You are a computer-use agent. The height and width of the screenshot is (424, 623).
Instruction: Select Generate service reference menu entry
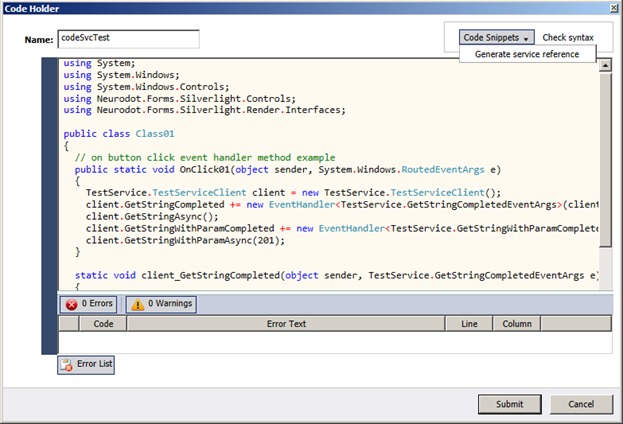click(527, 54)
